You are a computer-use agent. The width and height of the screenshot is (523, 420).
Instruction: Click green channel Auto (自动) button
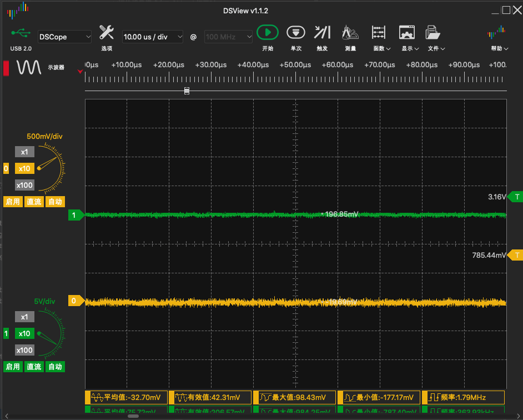pyautogui.click(x=56, y=367)
